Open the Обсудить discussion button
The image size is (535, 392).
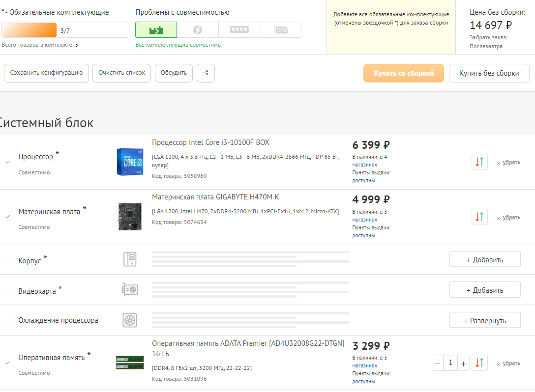pos(174,73)
